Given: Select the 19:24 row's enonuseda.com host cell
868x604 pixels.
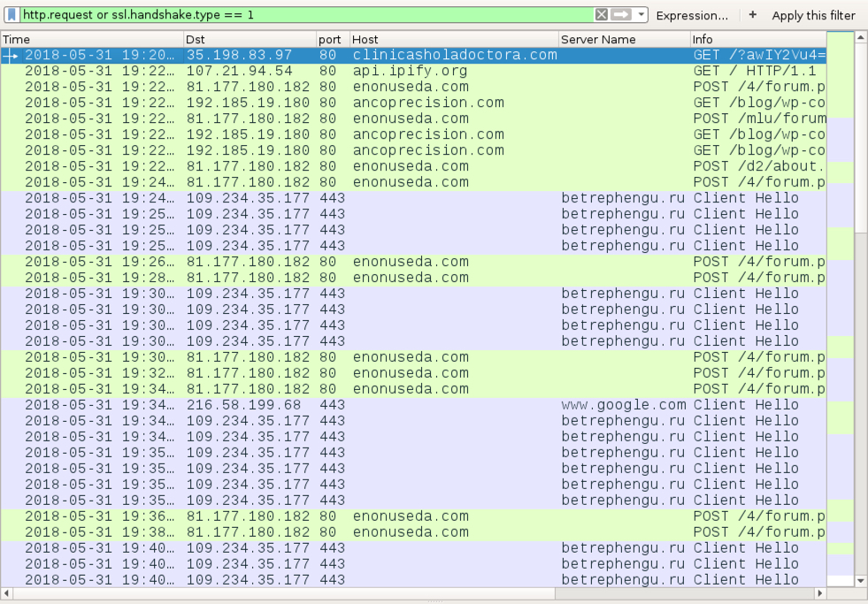Looking at the screenshot, I should 411,182.
